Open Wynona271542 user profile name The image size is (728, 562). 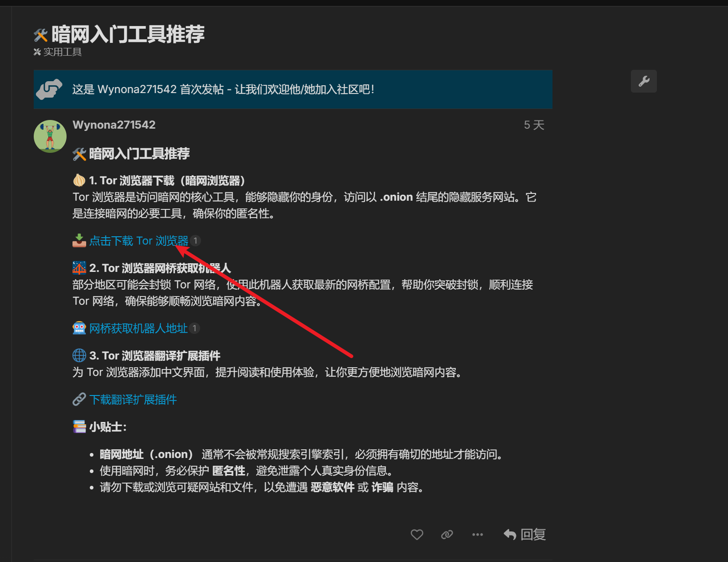114,125
